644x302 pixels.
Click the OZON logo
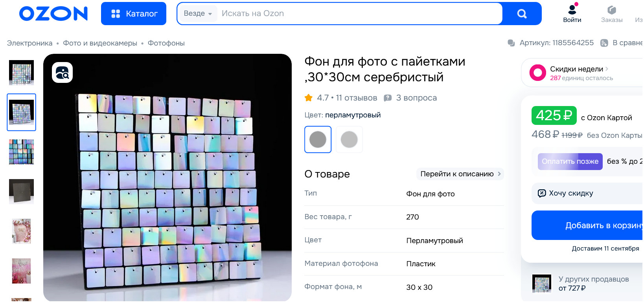53,13
